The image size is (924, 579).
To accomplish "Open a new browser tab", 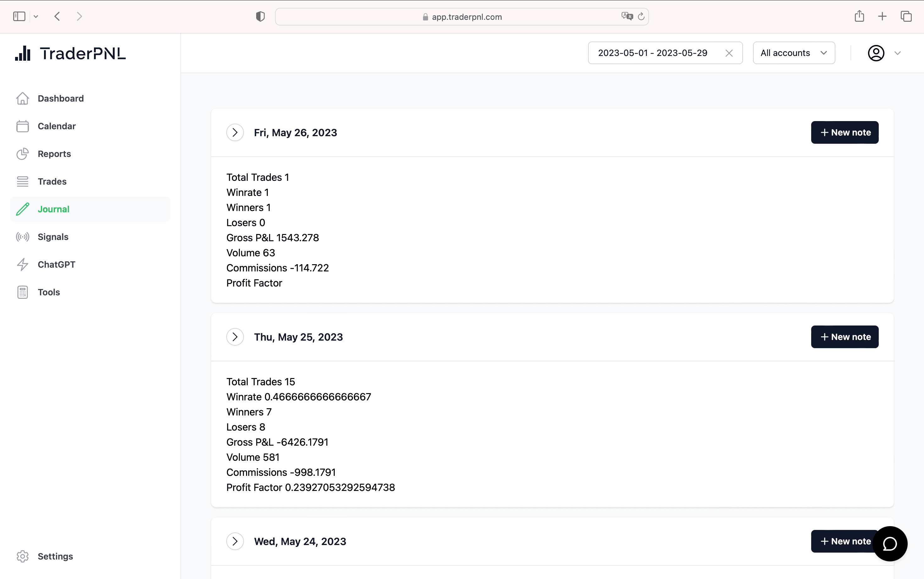I will [x=882, y=16].
